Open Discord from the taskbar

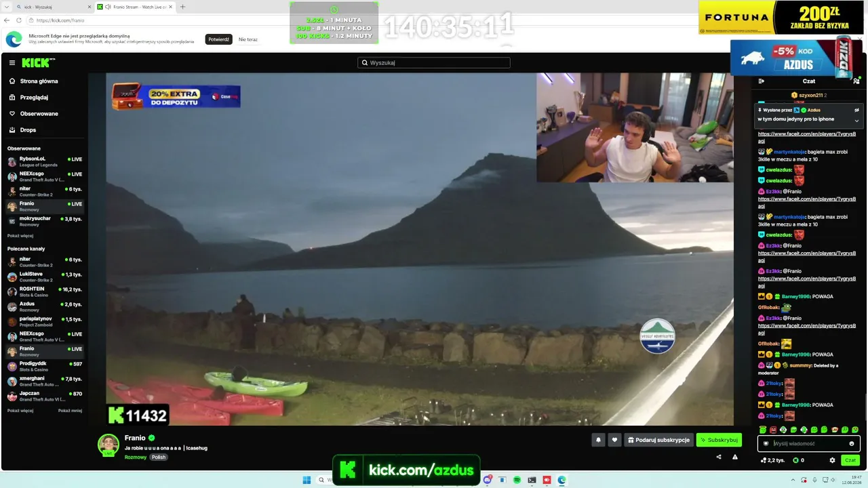point(487,480)
